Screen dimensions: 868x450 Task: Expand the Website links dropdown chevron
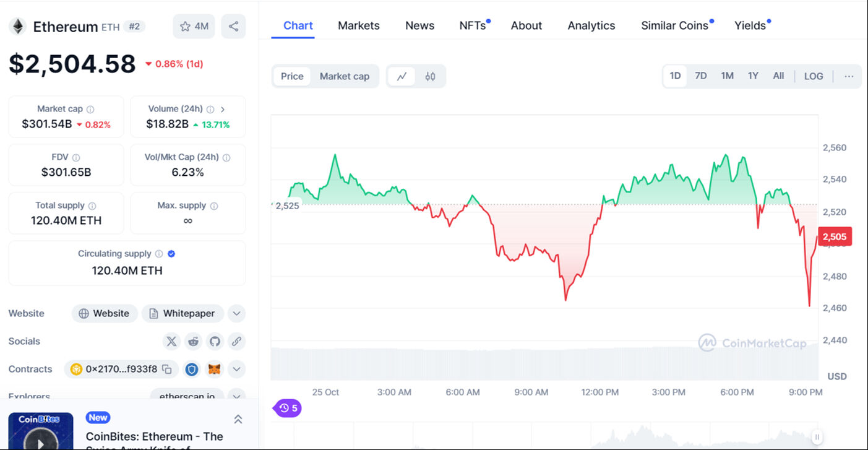(x=236, y=313)
